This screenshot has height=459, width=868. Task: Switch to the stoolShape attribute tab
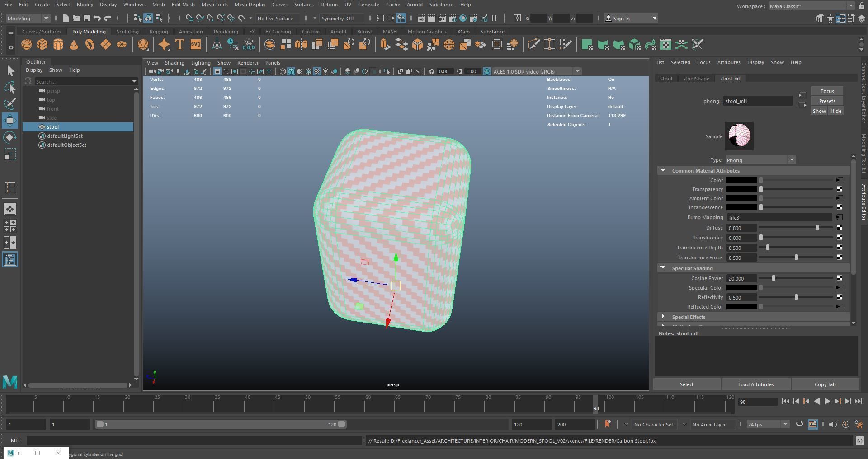(696, 79)
